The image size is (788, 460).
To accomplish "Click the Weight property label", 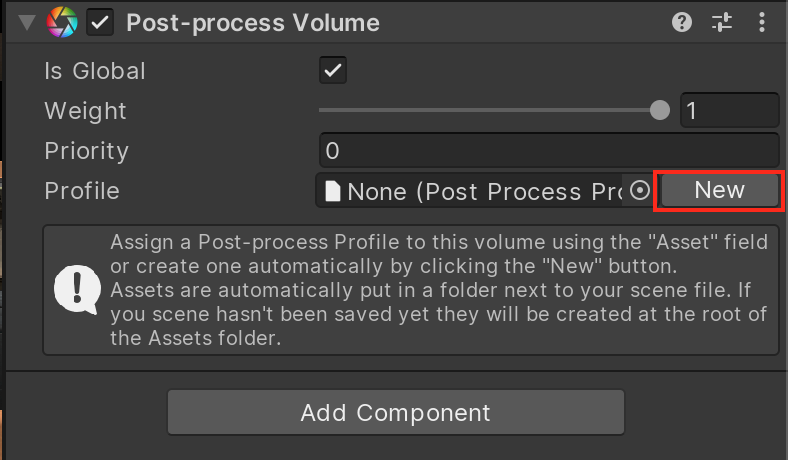I will coord(85,111).
